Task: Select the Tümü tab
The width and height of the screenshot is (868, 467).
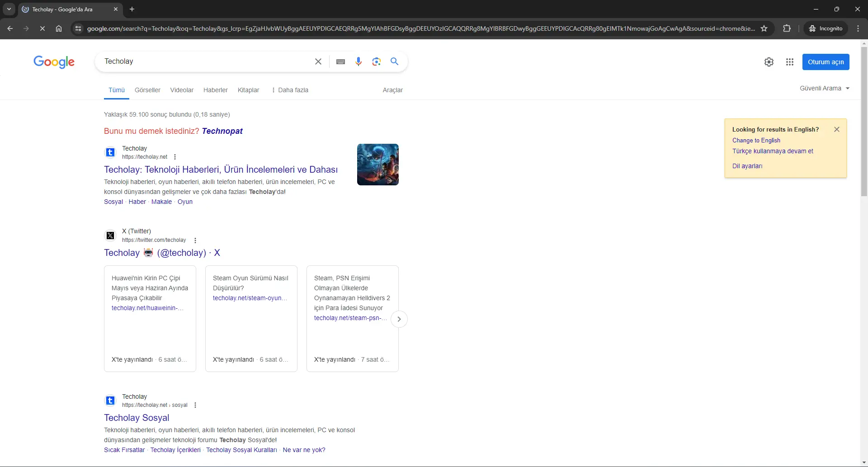Action: (117, 90)
